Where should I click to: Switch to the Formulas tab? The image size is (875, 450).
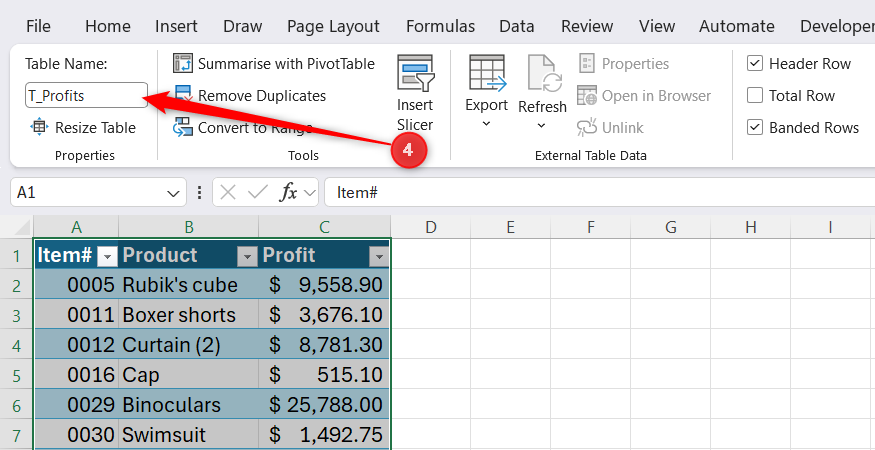point(440,26)
